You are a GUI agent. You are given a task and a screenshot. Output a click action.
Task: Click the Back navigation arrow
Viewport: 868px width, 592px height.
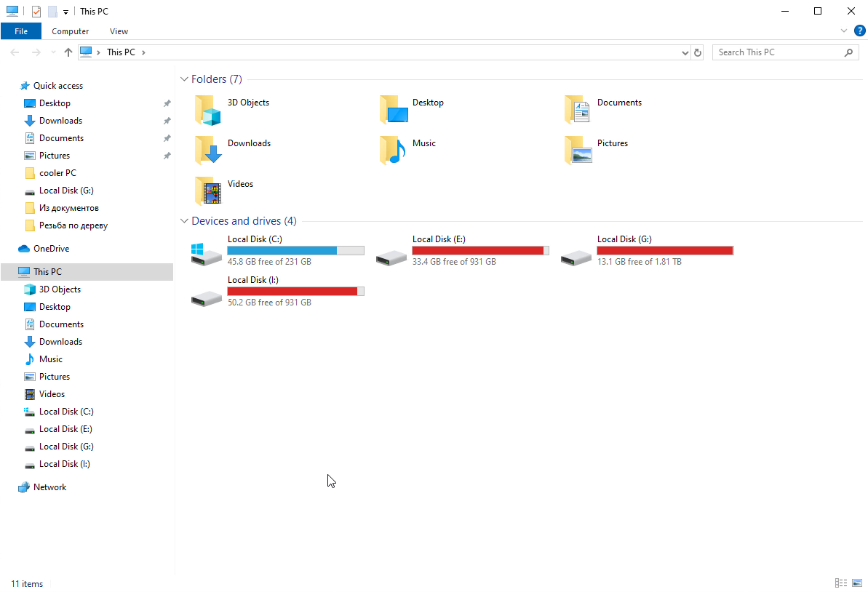15,52
